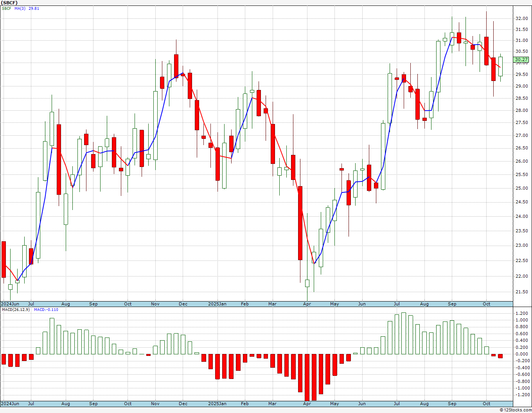Viewport: 532px width, 413px height.
Task: Click the 23.50 price axis label
Action: pyautogui.click(x=521, y=231)
